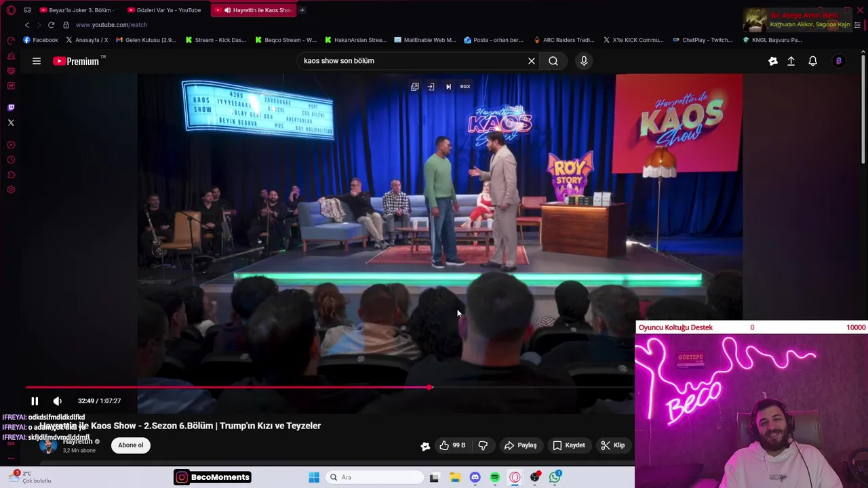Image resolution: width=868 pixels, height=488 pixels.
Task: Seek using the red video progress bar
Action: 330,388
